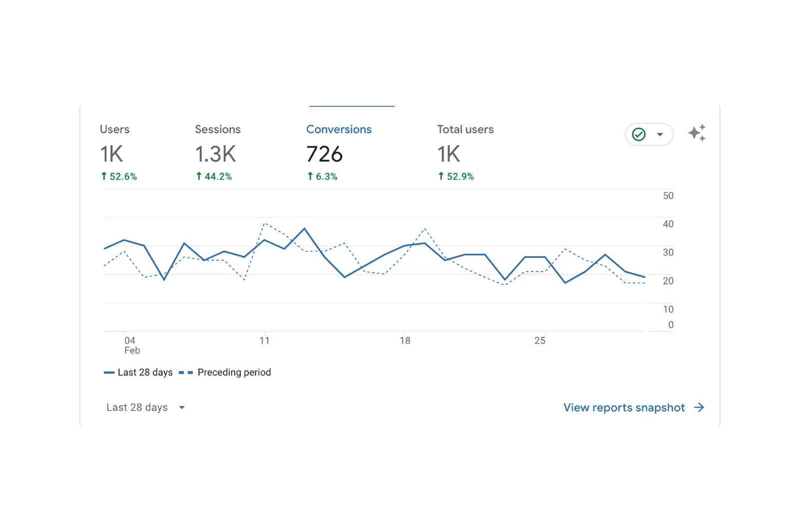Click the 52.6% Users change value
This screenshot has height=532, width=799.
coord(119,176)
